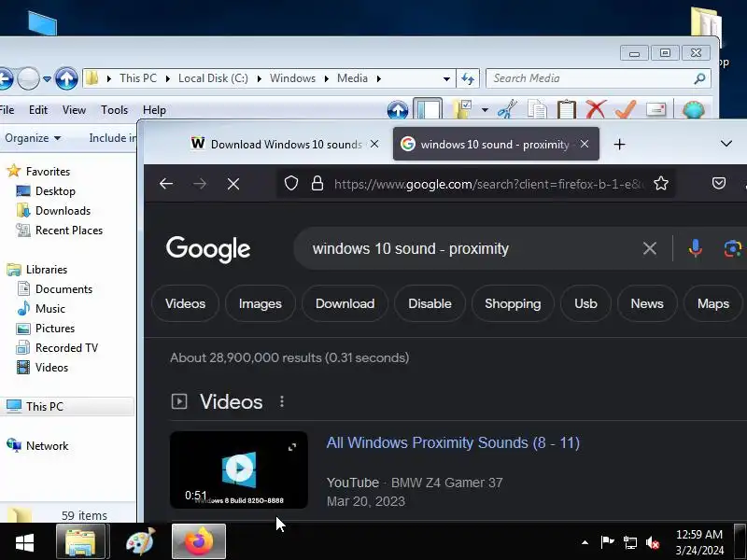The height and width of the screenshot is (560, 747).
Task: Close the windows 10 sound - proximity tab
Action: [585, 144]
